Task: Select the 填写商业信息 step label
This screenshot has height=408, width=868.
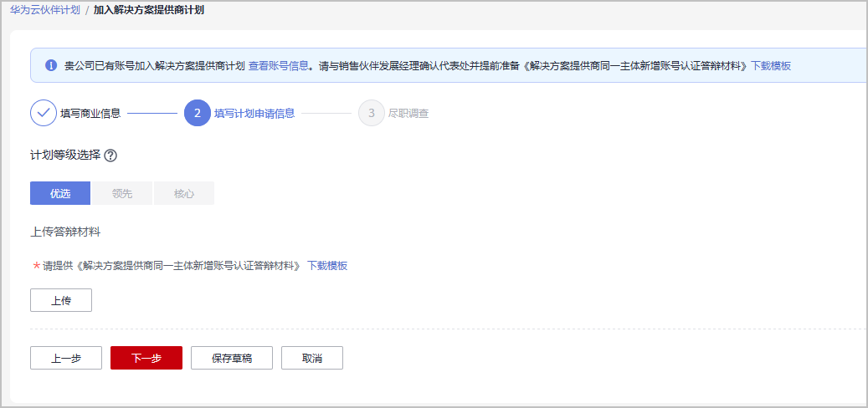Action: click(x=90, y=114)
